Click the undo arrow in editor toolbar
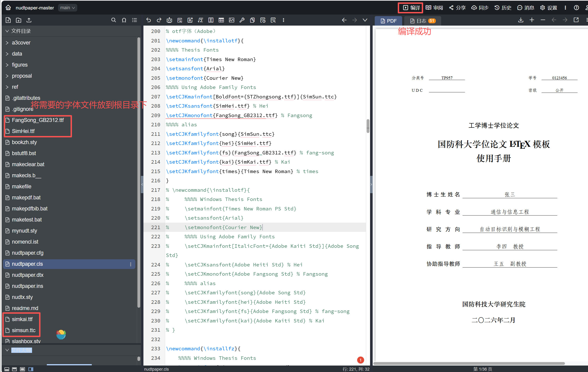Viewport: 588px width, 372px height. point(148,20)
